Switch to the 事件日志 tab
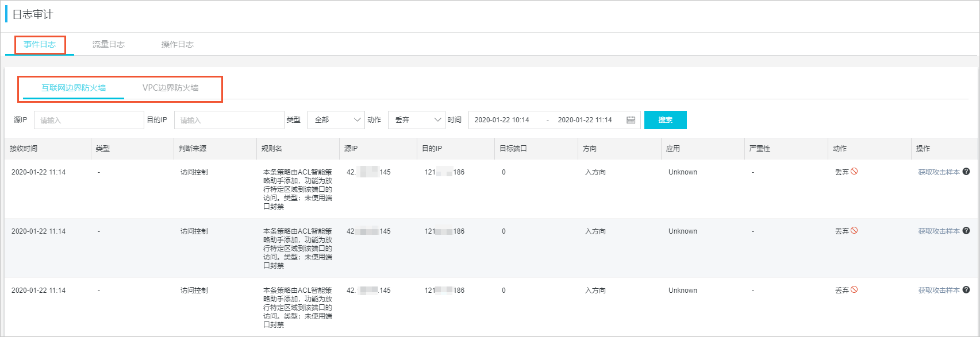Image resolution: width=980 pixels, height=337 pixels. tap(40, 44)
